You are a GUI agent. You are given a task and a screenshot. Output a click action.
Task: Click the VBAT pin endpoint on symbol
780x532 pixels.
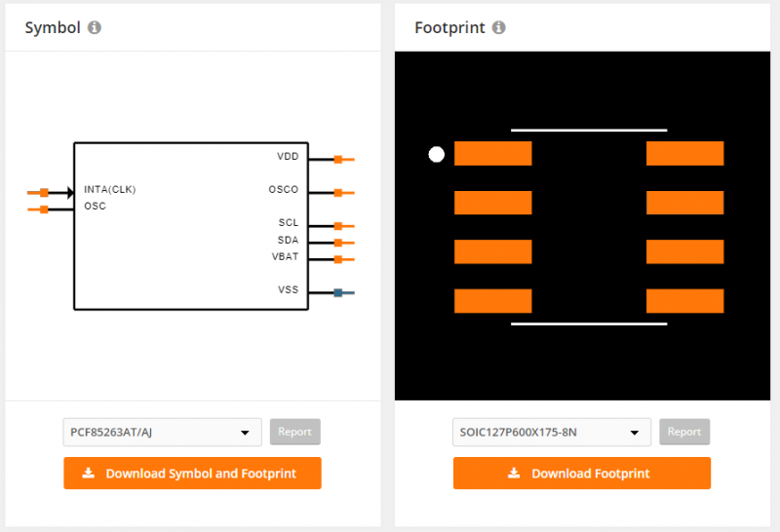click(x=338, y=259)
